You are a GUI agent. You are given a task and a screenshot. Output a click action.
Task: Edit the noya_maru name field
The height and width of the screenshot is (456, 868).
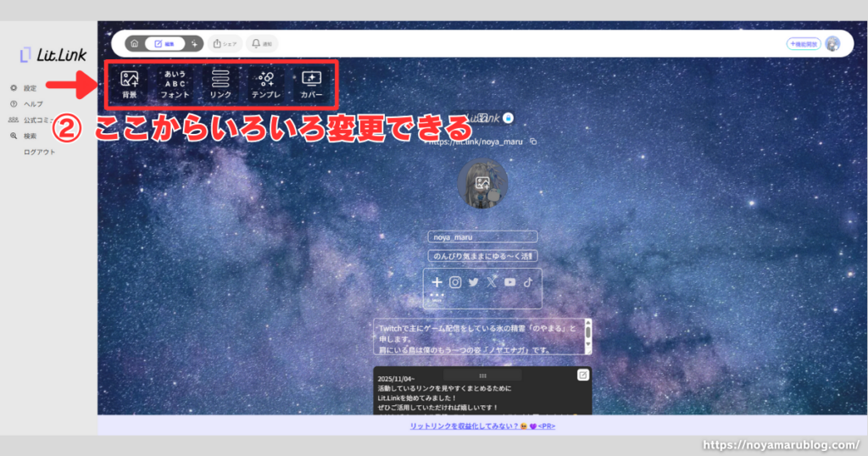pyautogui.click(x=482, y=237)
